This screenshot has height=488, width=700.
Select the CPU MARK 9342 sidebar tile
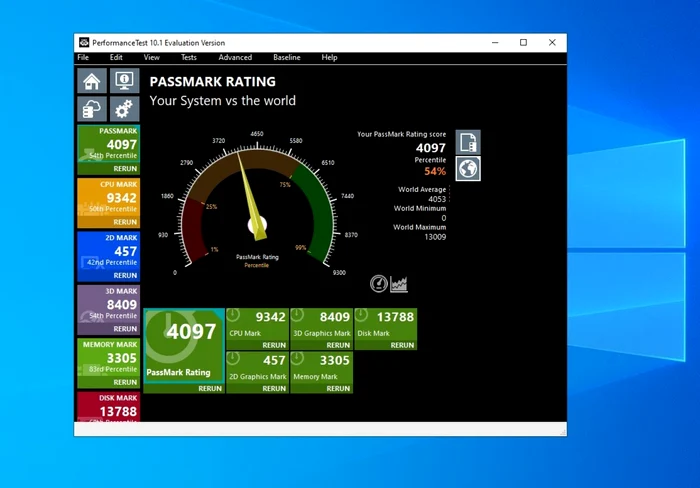(x=108, y=197)
